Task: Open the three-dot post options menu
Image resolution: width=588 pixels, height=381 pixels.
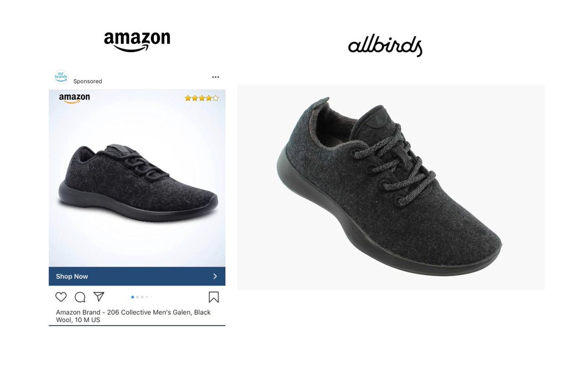Action: click(x=216, y=77)
